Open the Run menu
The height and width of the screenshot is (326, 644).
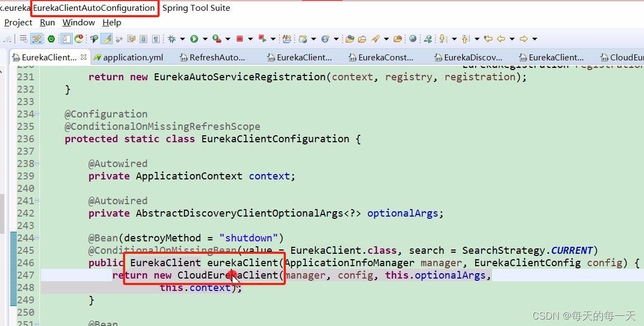(x=47, y=23)
